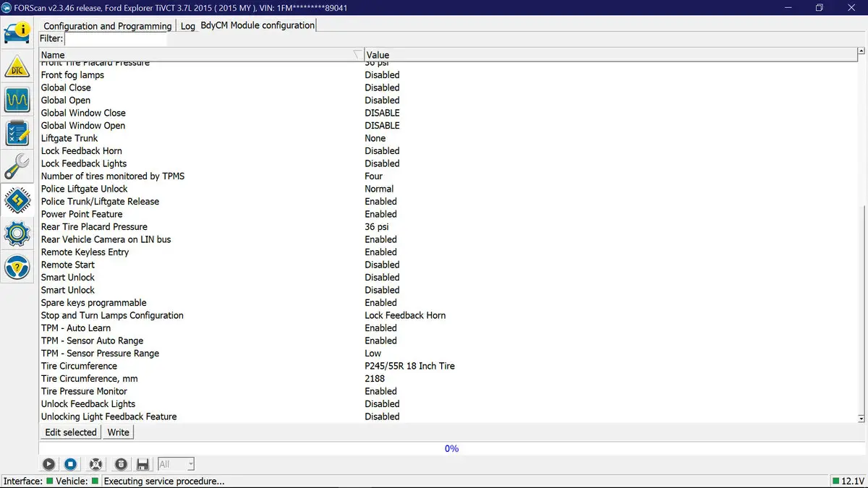Click the Executing service procedure status text
868x488 pixels.
164,481
